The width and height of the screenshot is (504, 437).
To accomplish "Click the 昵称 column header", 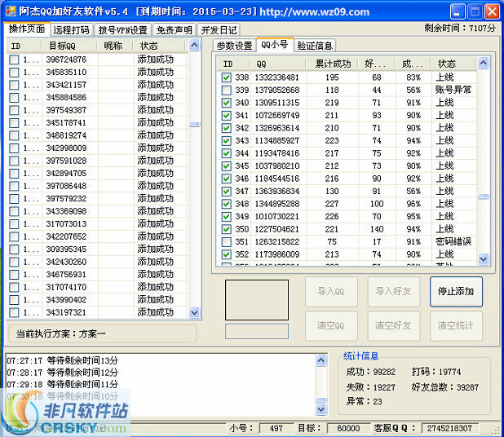I will coord(115,46).
